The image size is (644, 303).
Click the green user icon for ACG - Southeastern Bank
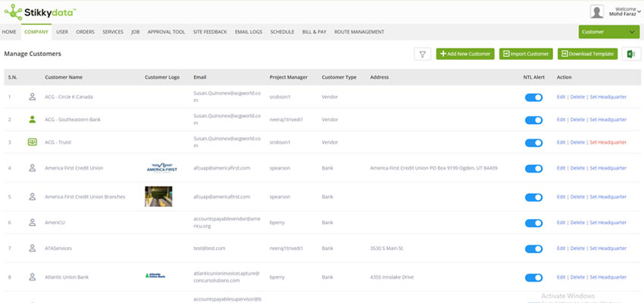coord(32,120)
